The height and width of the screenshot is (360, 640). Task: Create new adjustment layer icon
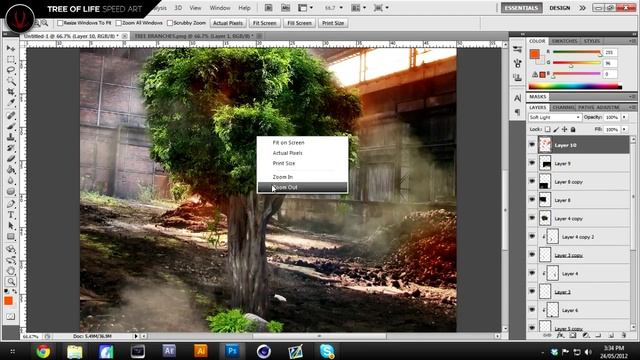point(586,336)
